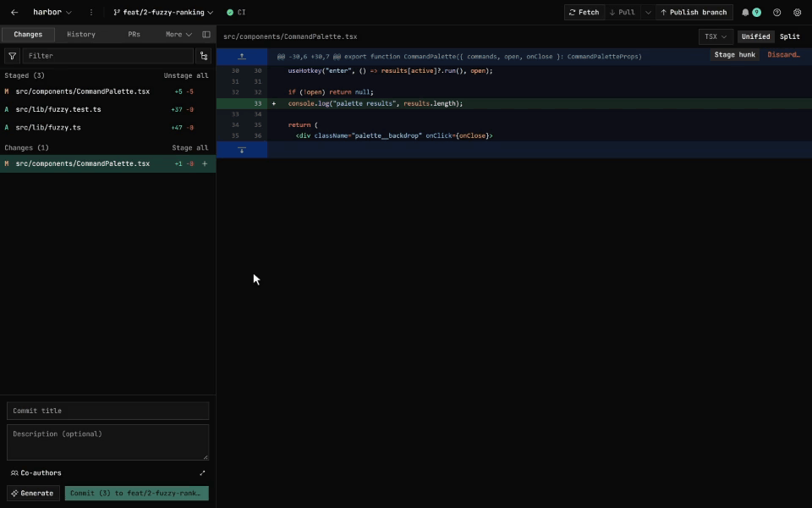The height and width of the screenshot is (508, 812).
Task: Open the notifications bell
Action: 745,13
